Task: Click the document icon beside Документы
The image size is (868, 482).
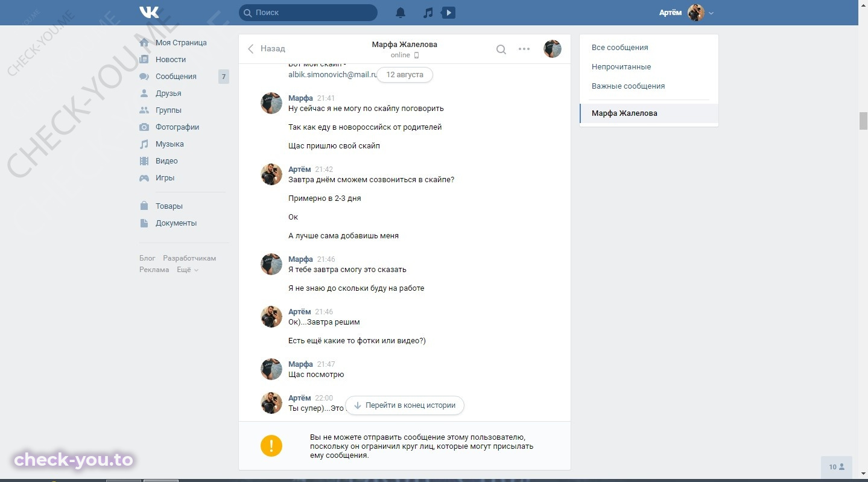Action: tap(144, 223)
